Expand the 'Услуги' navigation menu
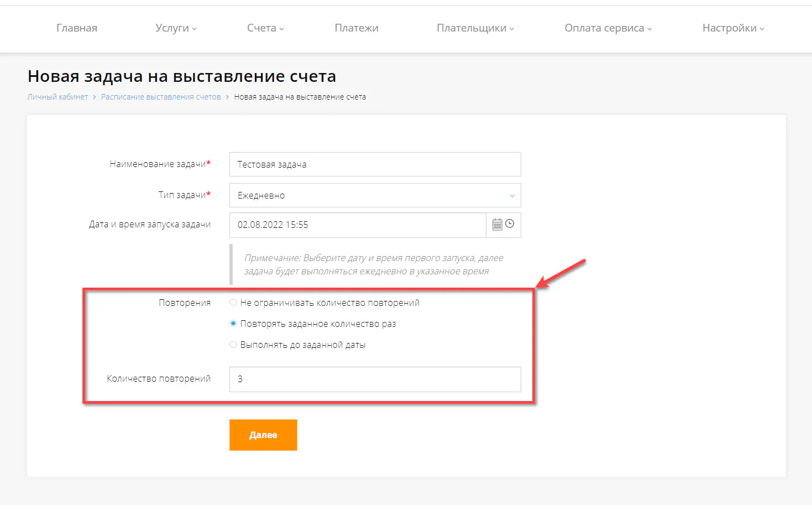Image resolution: width=812 pixels, height=505 pixels. pos(175,28)
